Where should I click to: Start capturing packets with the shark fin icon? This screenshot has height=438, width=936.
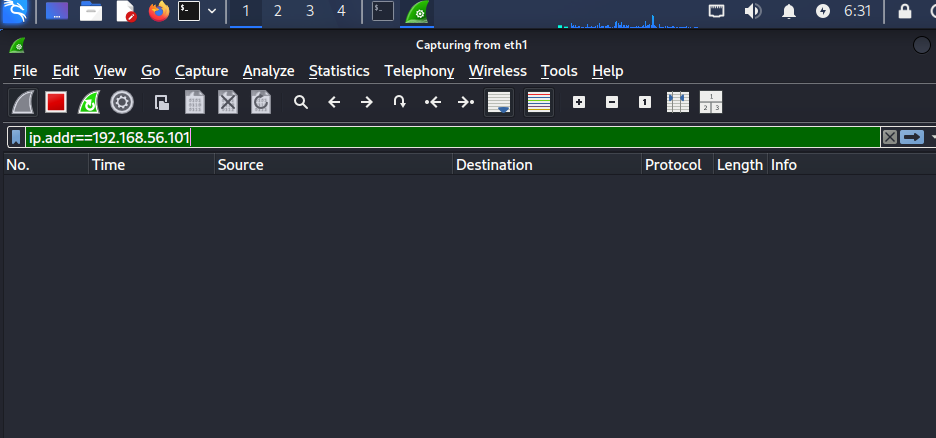[24, 103]
